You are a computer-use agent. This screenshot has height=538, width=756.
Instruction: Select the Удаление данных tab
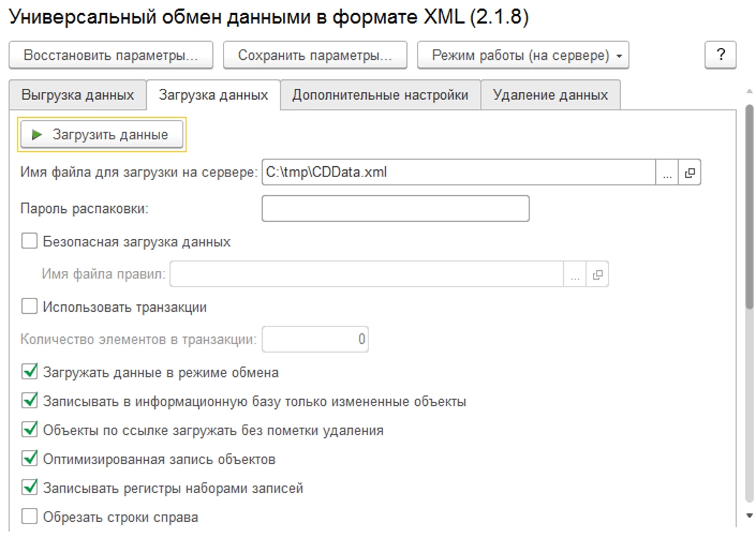550,95
